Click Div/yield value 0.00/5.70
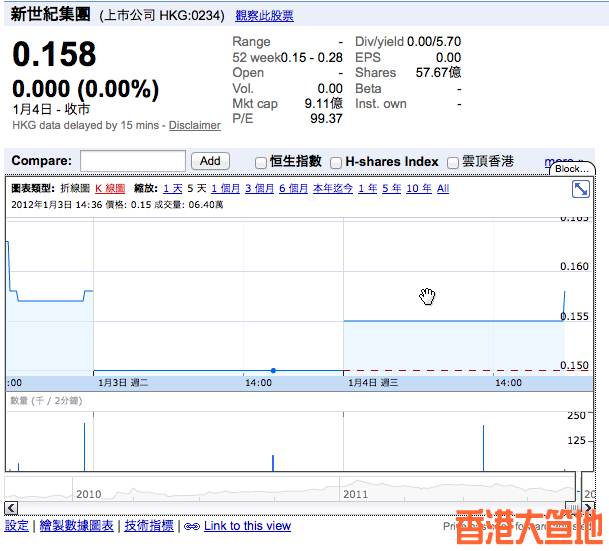The image size is (609, 551). click(434, 42)
